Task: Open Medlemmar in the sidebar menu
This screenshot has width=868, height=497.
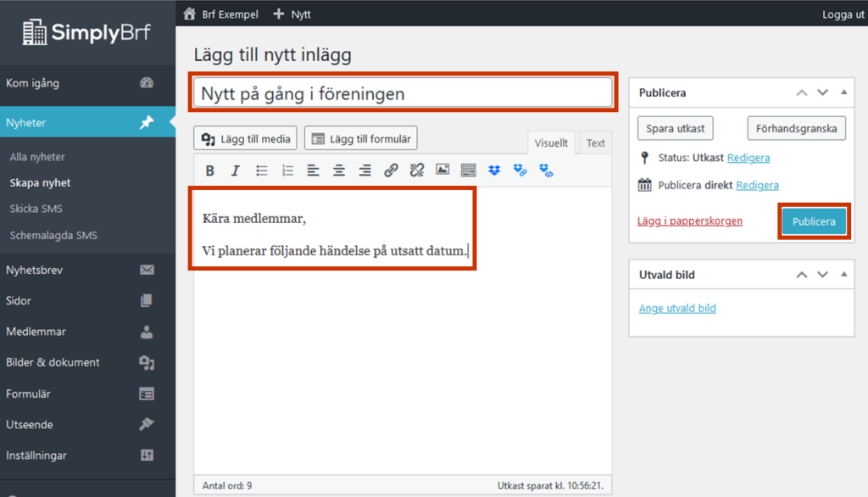Action: point(36,332)
